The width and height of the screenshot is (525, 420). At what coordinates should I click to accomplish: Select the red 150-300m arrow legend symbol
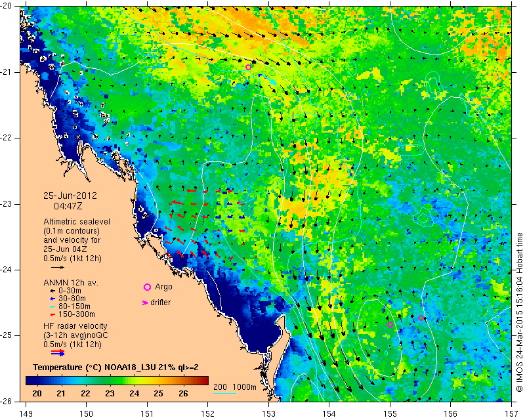tap(52, 315)
